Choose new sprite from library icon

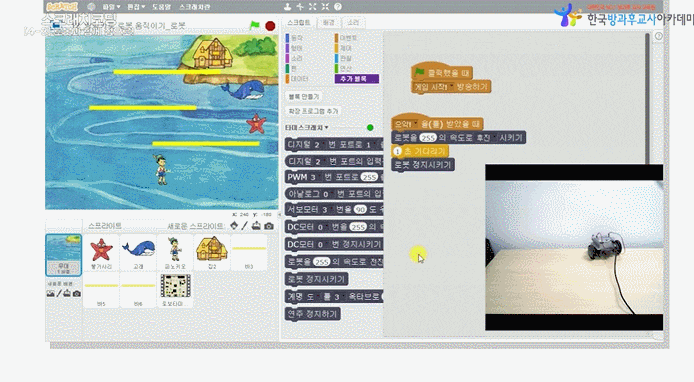(234, 226)
